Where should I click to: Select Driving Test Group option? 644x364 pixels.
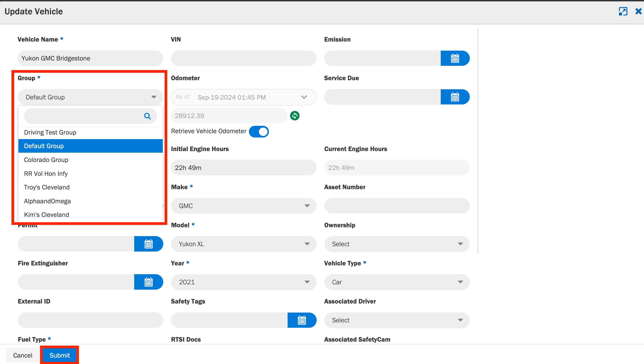90,132
